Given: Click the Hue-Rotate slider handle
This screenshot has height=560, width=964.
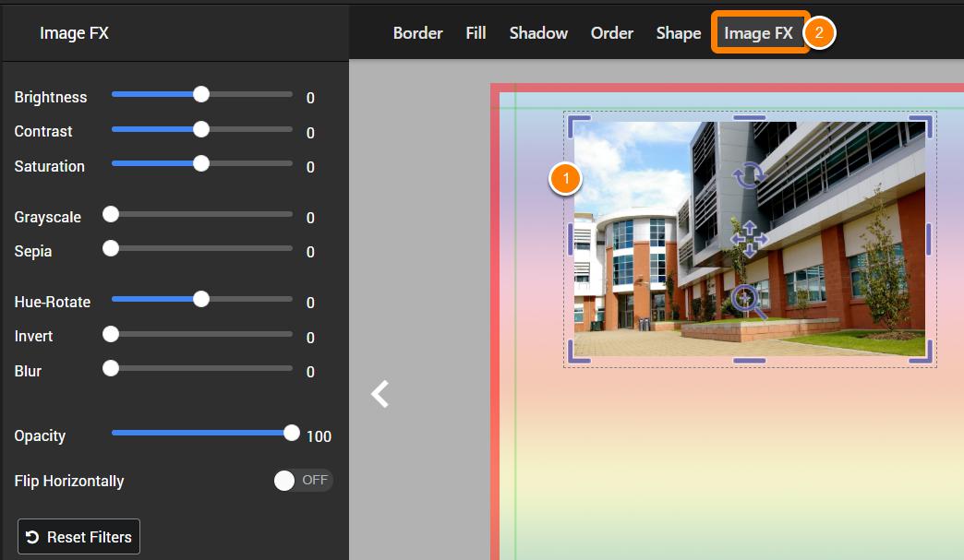Looking at the screenshot, I should pyautogui.click(x=201, y=299).
